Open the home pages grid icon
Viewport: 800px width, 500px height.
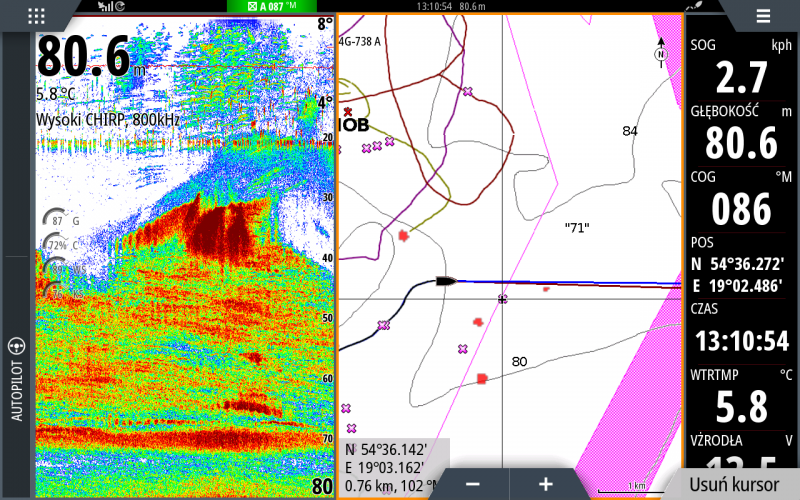click(36, 15)
